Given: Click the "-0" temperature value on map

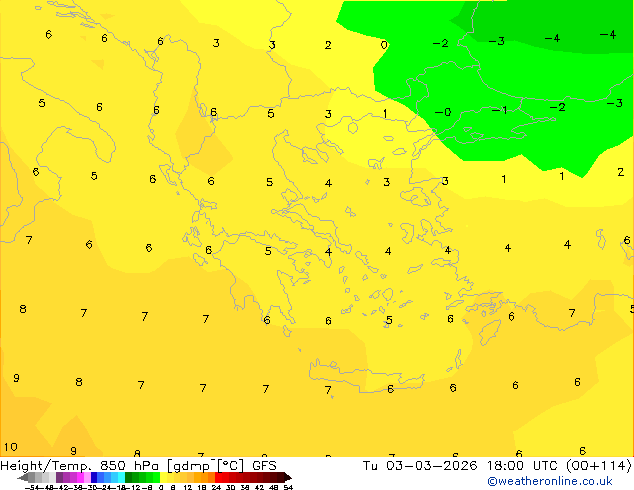Looking at the screenshot, I should pyautogui.click(x=443, y=112).
